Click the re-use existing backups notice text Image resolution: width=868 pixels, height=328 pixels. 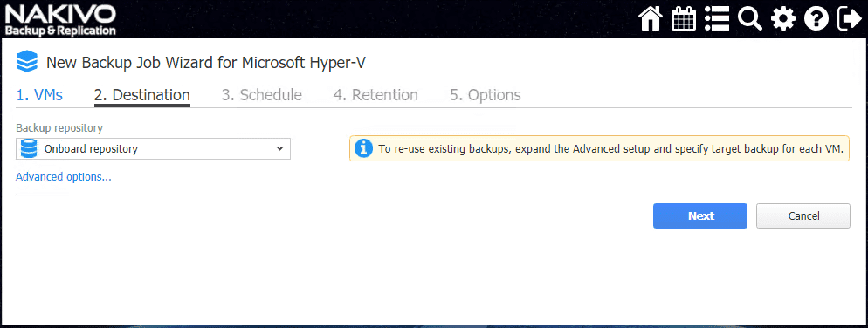coord(610,149)
